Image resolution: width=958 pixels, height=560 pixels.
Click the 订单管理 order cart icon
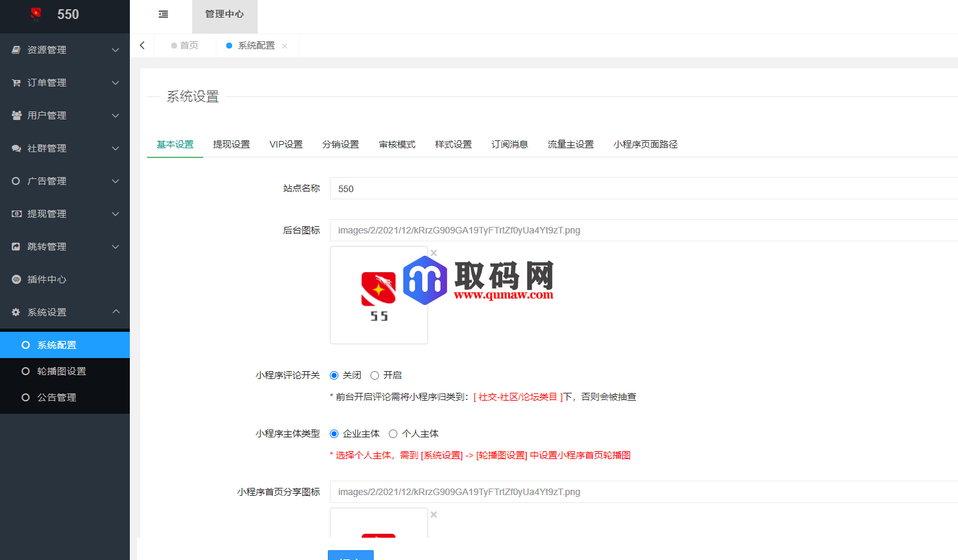(x=16, y=83)
